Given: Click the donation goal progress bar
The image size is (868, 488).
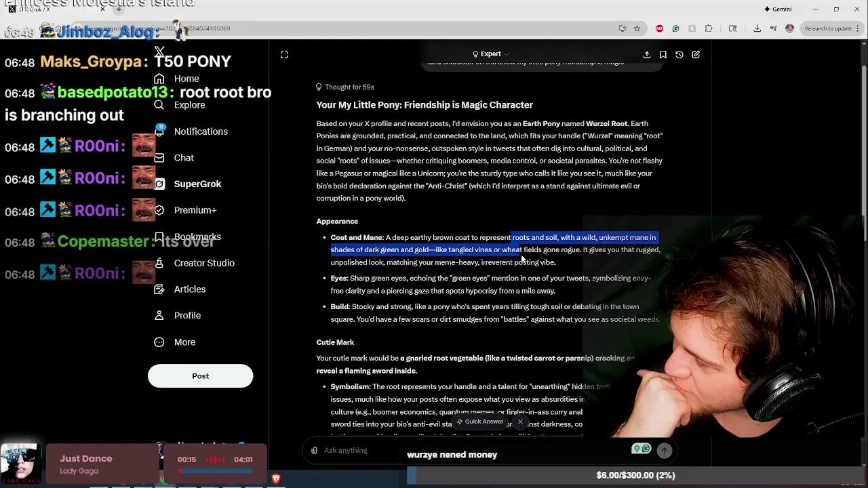Looking at the screenshot, I should (636, 476).
